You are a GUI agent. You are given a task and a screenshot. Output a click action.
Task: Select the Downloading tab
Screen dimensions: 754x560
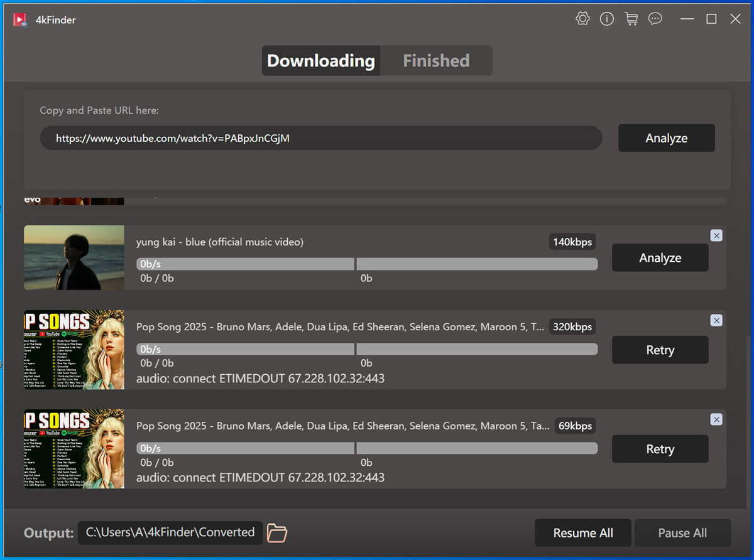321,61
